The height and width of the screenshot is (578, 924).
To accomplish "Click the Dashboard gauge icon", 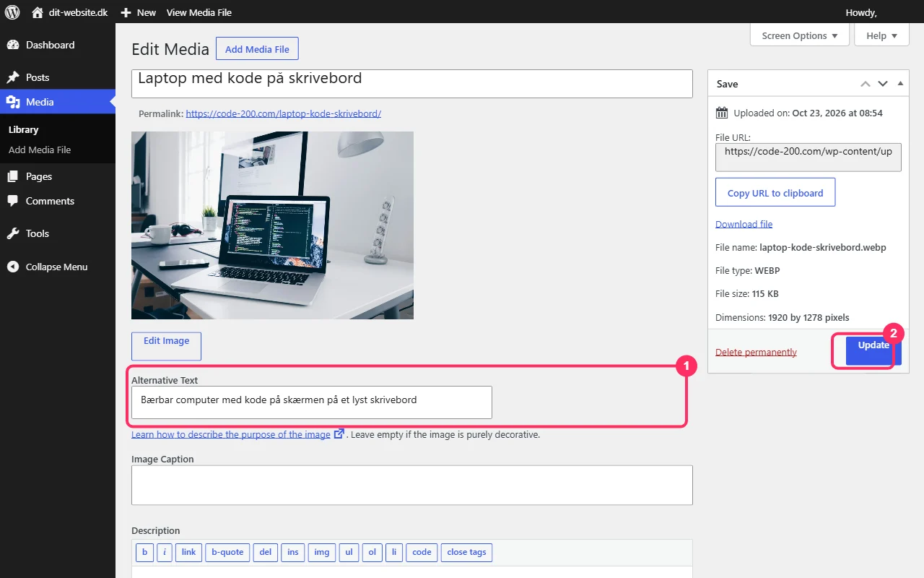I will click(x=13, y=45).
